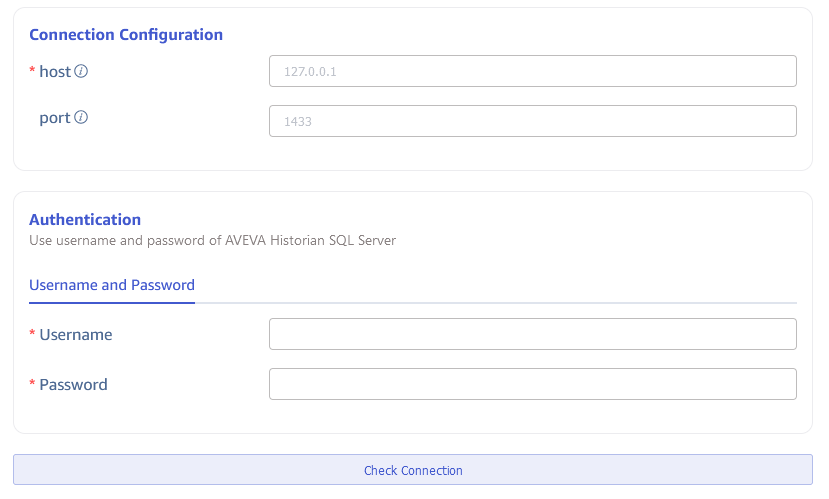Screen dimensions: 829x499
Task: Click the port field showing 1433
Action: (x=532, y=121)
